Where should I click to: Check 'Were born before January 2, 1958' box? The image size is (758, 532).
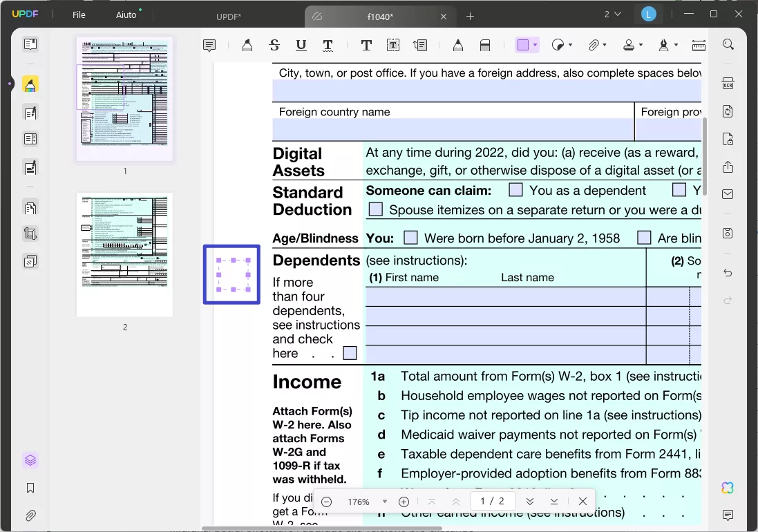tap(411, 237)
